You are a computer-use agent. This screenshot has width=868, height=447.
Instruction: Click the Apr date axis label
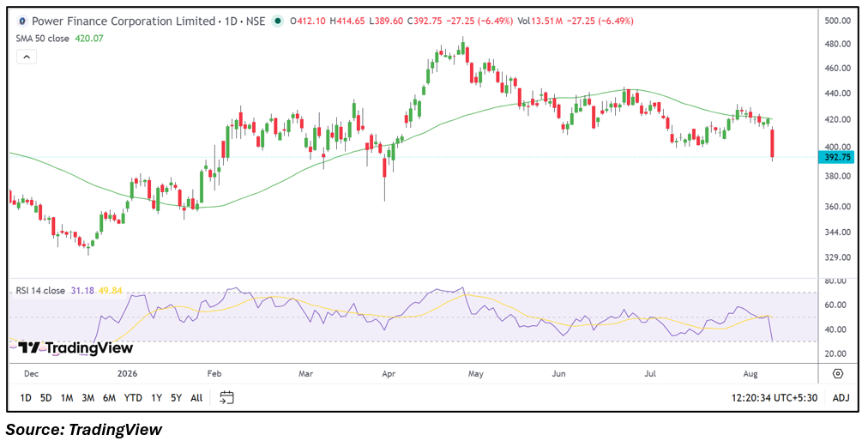390,373
